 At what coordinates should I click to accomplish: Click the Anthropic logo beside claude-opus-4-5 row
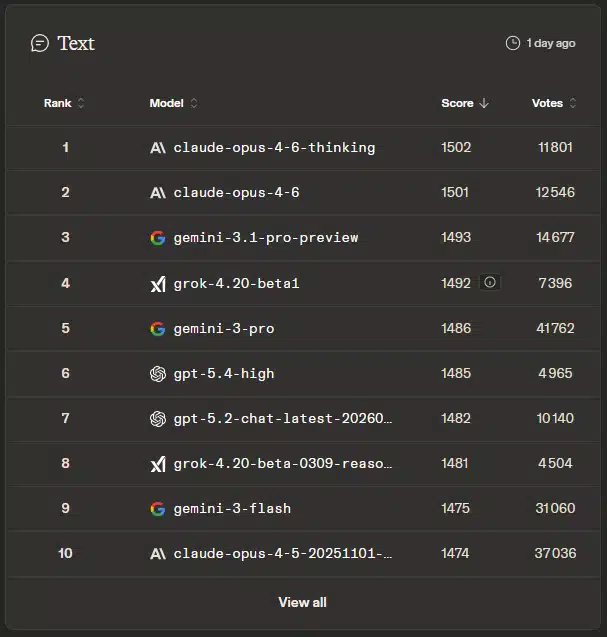pos(157,554)
